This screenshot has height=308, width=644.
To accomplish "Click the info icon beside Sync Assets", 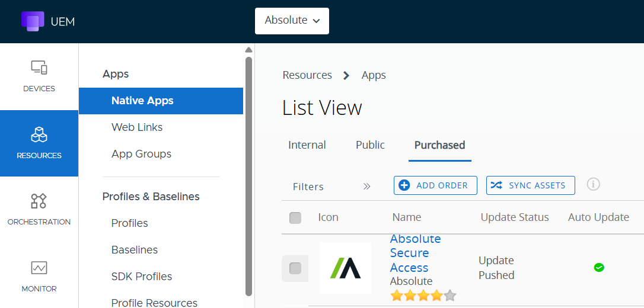I will point(593,185).
